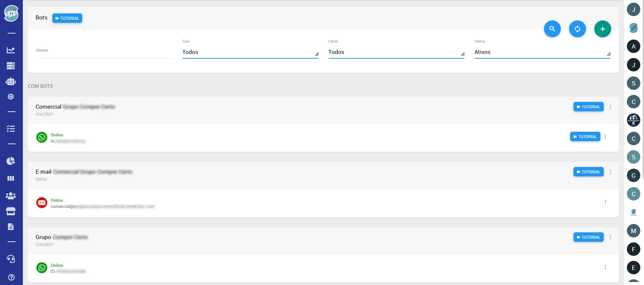Click the COM BOTS section label
This screenshot has height=285, width=644.
pyautogui.click(x=40, y=86)
